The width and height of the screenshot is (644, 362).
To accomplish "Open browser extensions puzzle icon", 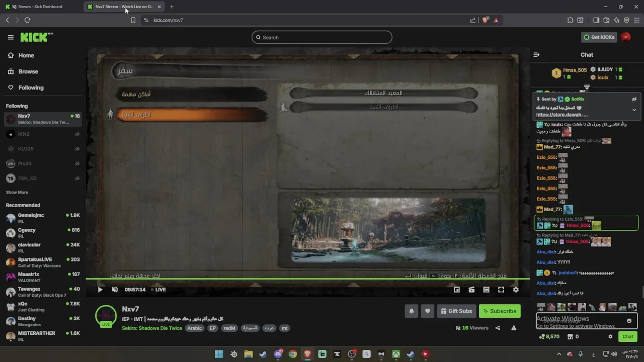I will 570,20.
